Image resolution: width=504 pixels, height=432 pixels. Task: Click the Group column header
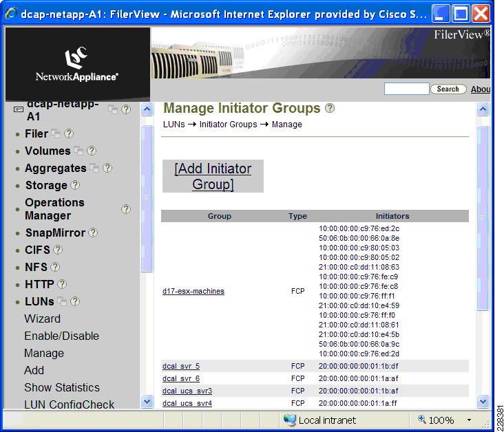pos(220,216)
